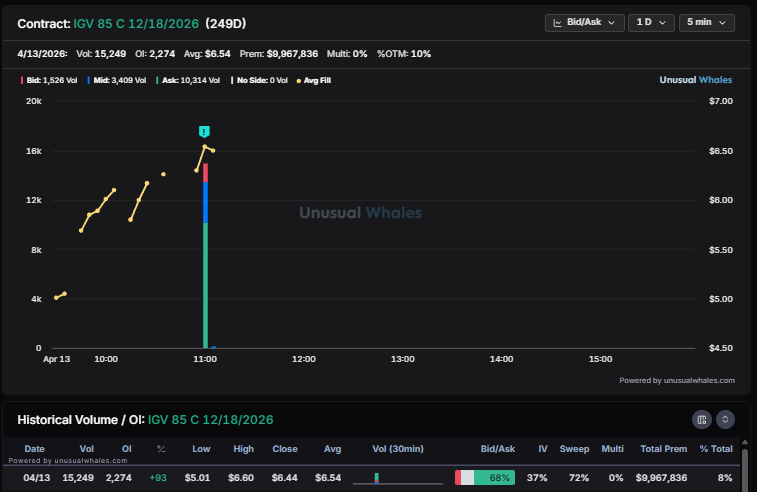Screen dimensions: 757x492
Task: Click the stacked volume bar at 11:00
Action: click(x=206, y=255)
